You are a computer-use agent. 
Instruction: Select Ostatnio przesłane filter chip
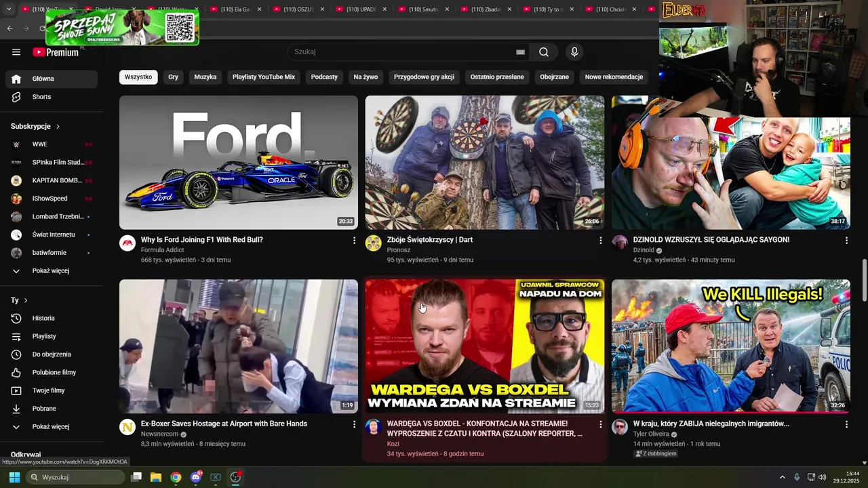tap(497, 77)
